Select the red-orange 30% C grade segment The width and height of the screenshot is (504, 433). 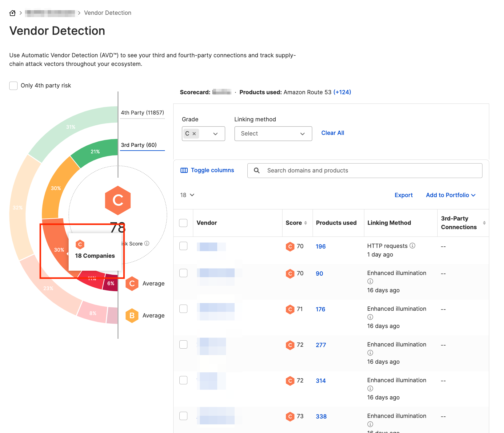click(x=58, y=250)
